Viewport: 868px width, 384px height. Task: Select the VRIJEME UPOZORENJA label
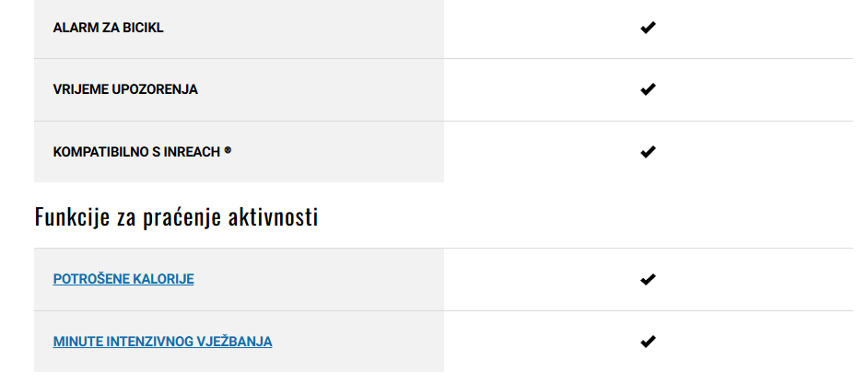[125, 89]
